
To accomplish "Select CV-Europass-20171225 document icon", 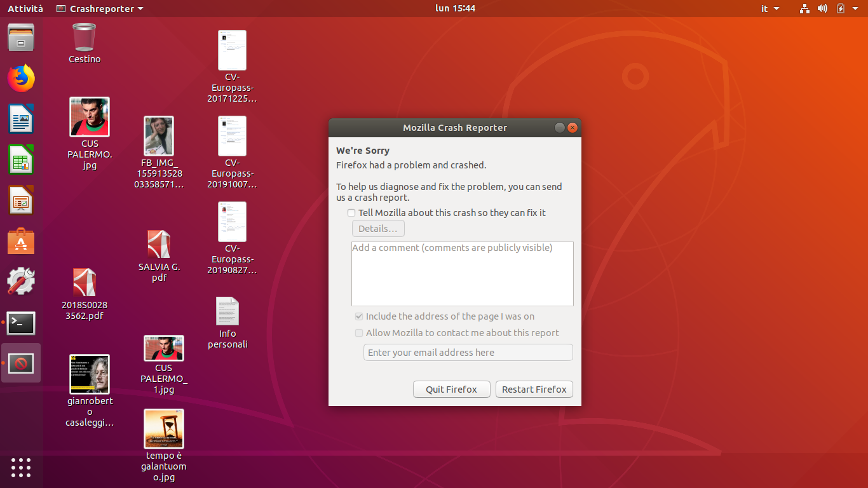I will coord(232,50).
